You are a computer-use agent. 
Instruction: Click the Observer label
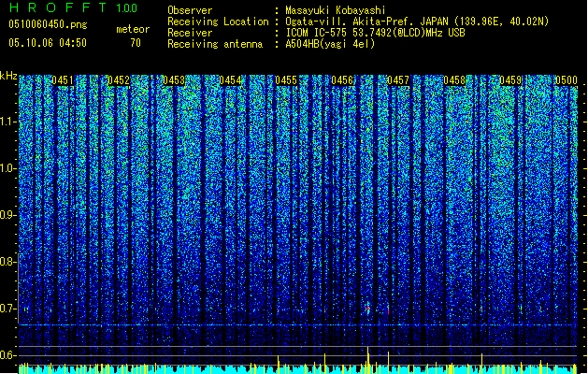[190, 10]
